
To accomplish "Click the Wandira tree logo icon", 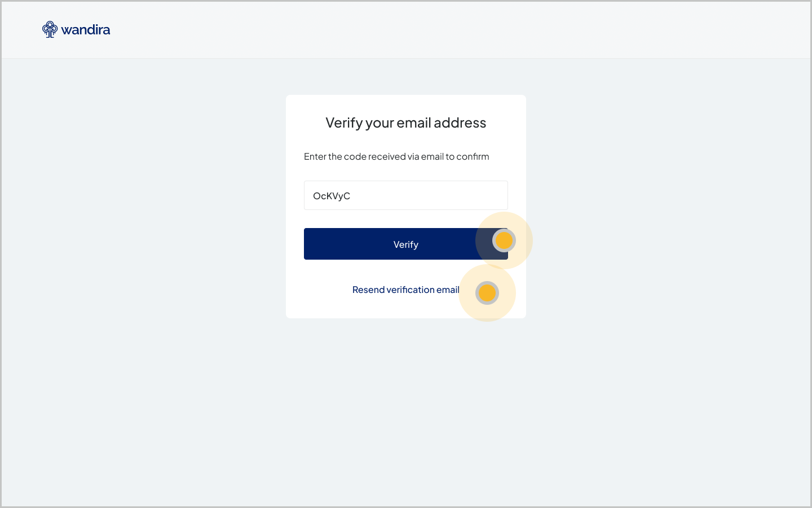I will click(x=50, y=29).
